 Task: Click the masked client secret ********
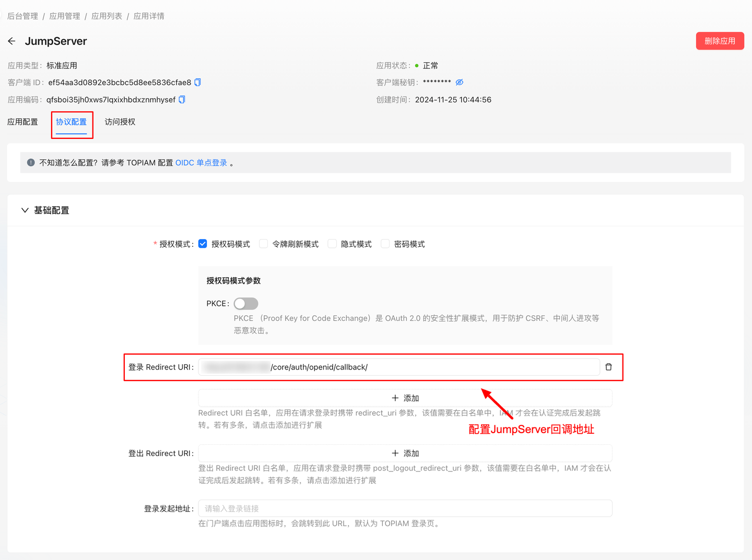pyautogui.click(x=437, y=82)
